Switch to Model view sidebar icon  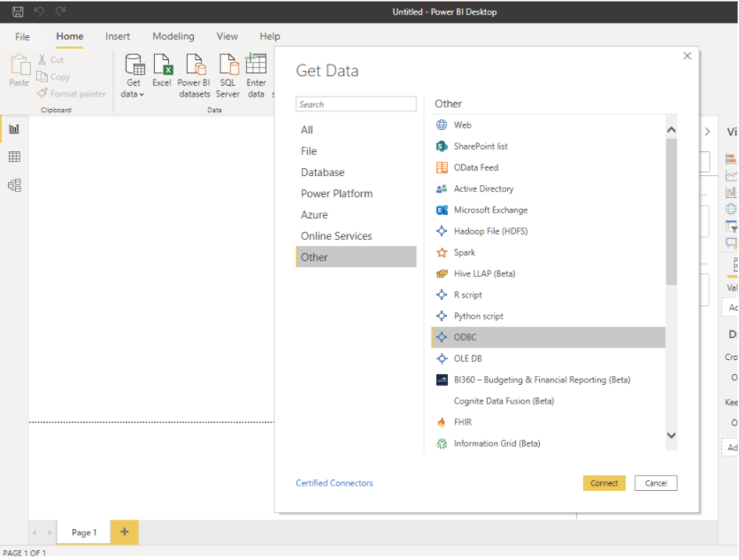click(14, 185)
